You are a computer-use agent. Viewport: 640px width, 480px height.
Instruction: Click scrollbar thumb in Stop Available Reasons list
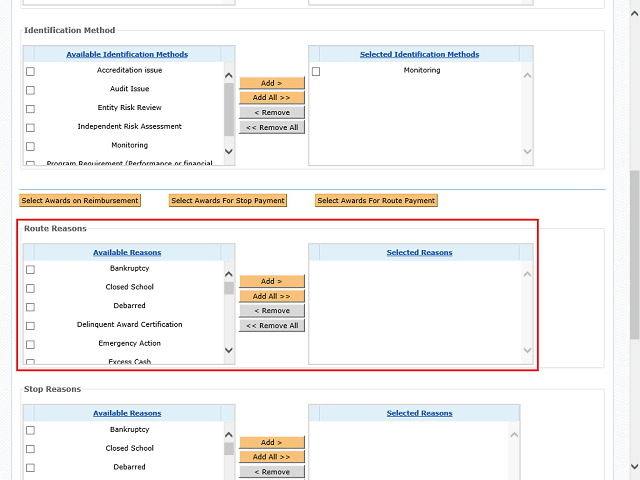(229, 449)
